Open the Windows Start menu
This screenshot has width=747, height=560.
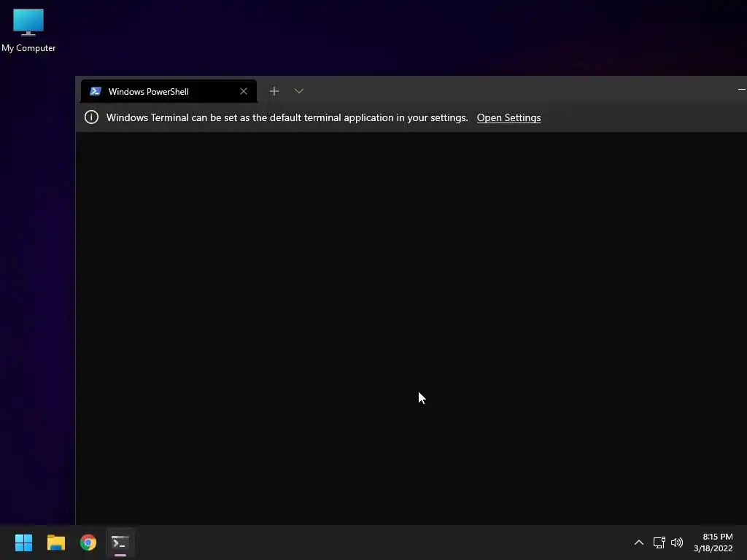23,542
